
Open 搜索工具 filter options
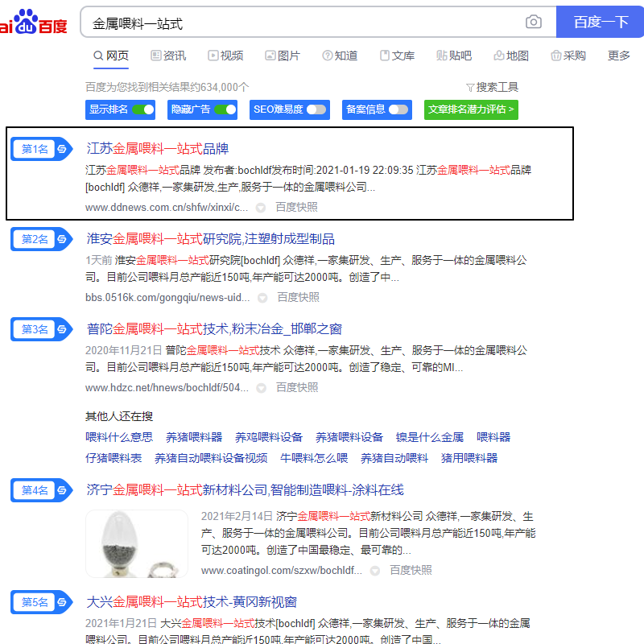point(492,87)
